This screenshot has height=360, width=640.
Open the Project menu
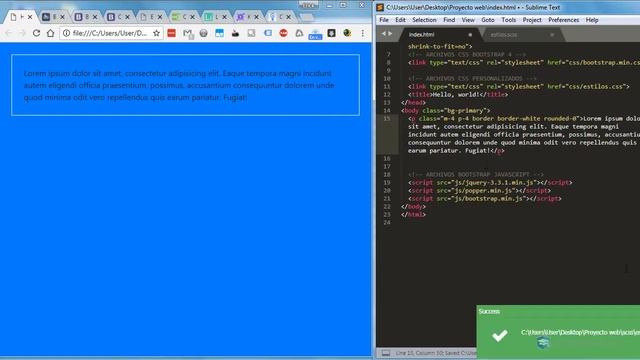coord(532,20)
